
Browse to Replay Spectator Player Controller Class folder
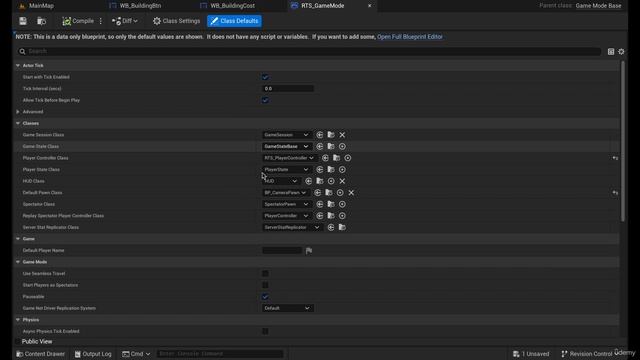pyautogui.click(x=331, y=216)
